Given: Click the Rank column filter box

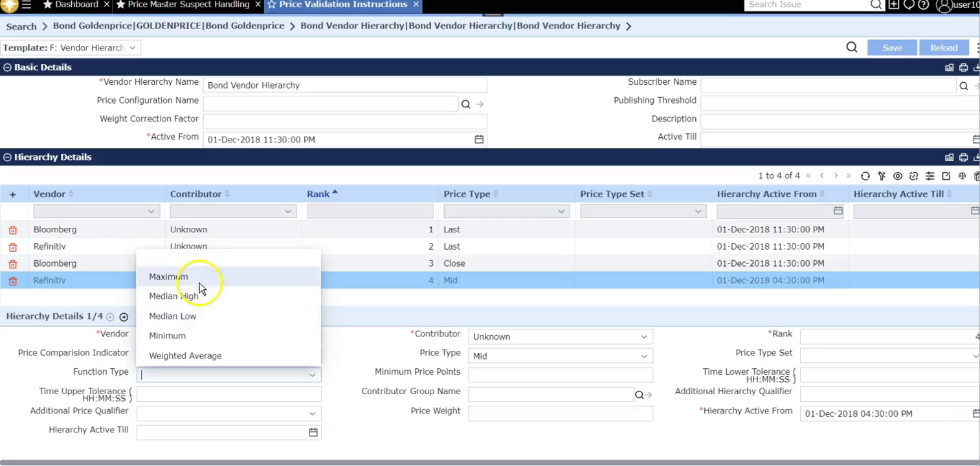Looking at the screenshot, I should click(x=370, y=211).
